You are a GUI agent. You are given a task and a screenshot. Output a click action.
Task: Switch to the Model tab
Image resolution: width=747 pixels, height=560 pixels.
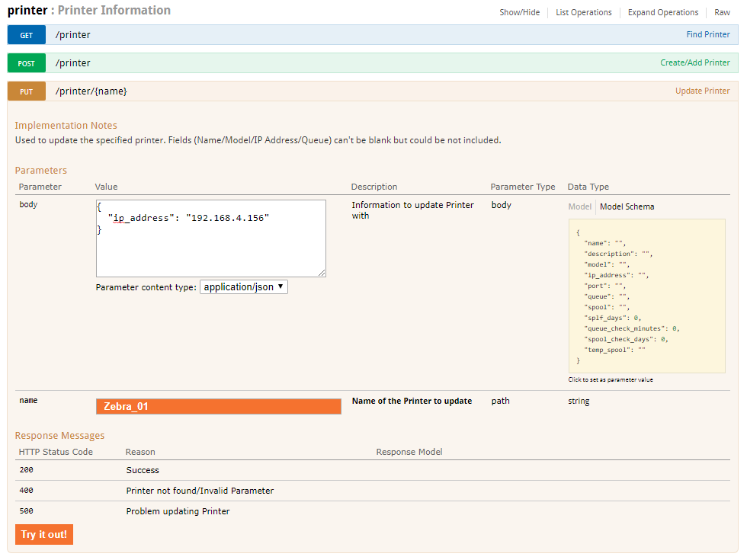pyautogui.click(x=580, y=206)
